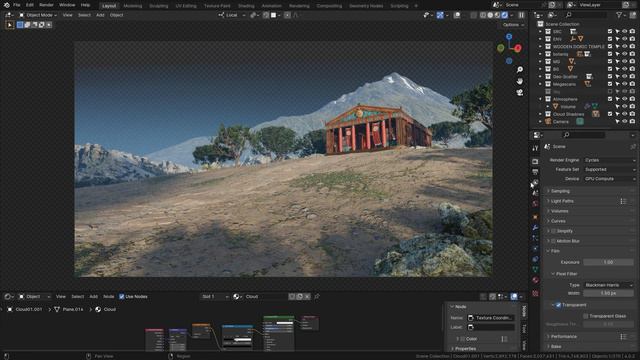Click the green Y axis gizmo
This screenshot has width=640, height=360.
pos(501,48)
